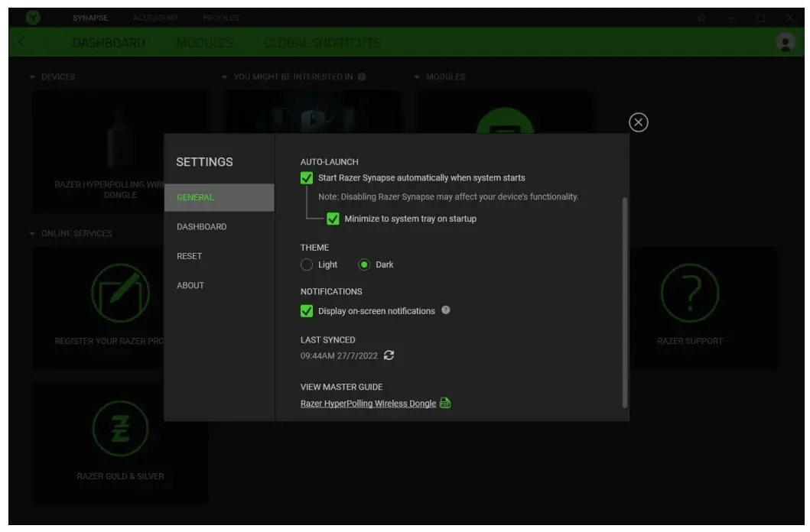810x532 pixels.
Task: Open the Razer HyperPolling Wireless Dongle guide link
Action: point(368,404)
